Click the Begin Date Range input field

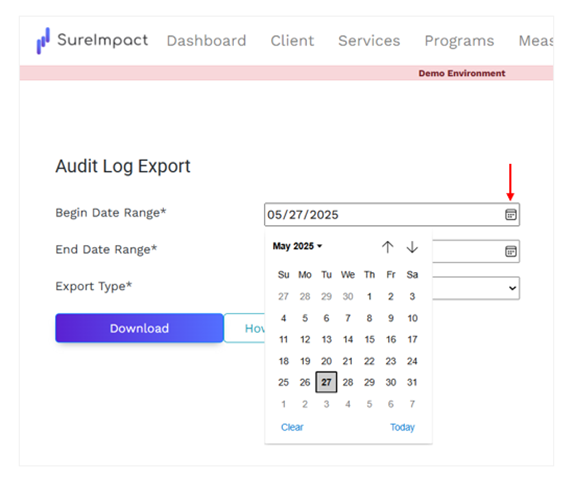pyautogui.click(x=392, y=215)
